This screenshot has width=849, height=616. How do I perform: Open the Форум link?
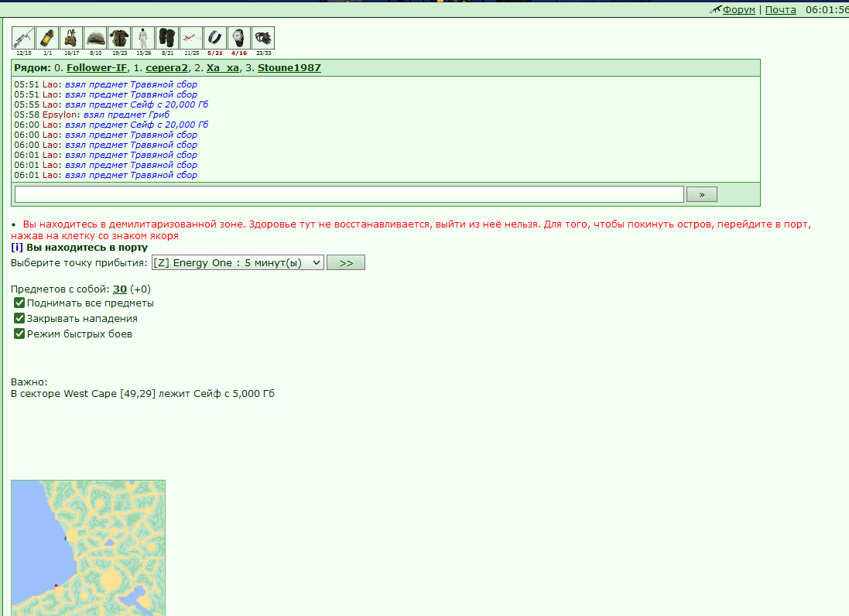click(x=739, y=10)
